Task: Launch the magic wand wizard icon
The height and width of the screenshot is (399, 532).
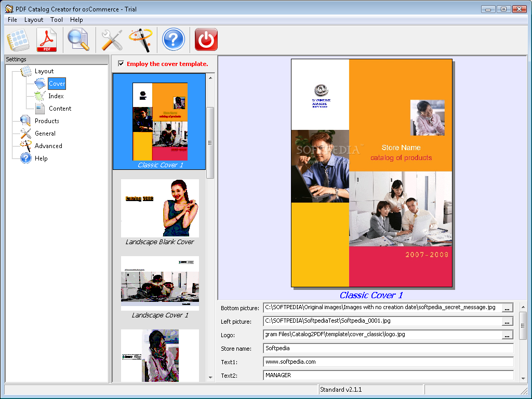Action: tap(140, 39)
